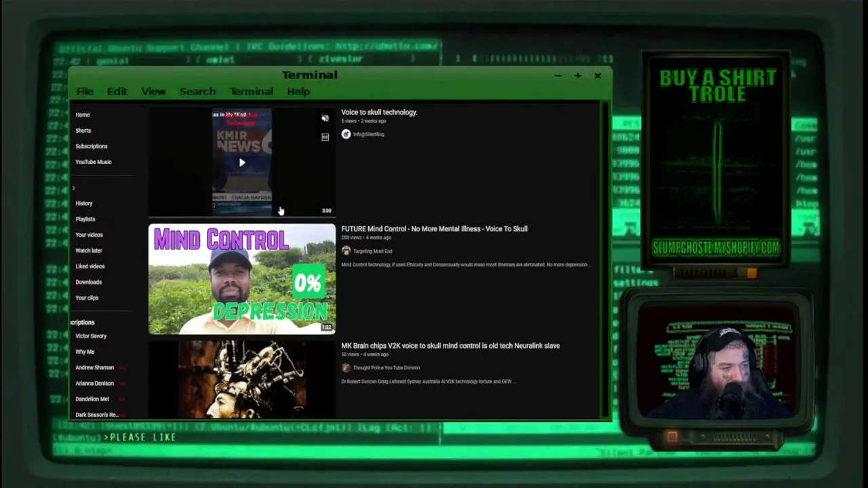Open the File menu
Image resolution: width=868 pixels, height=488 pixels.
coord(85,91)
